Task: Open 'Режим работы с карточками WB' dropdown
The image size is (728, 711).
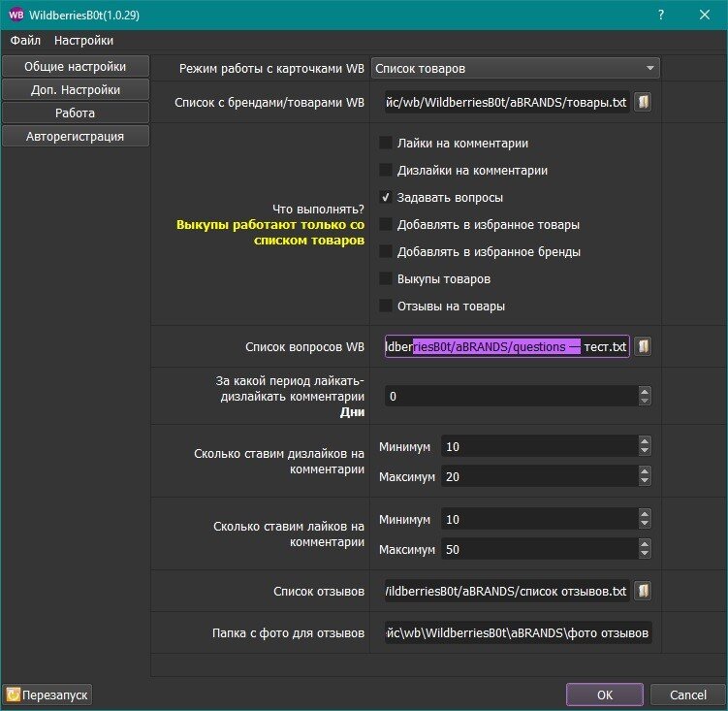Action: pyautogui.click(x=516, y=68)
